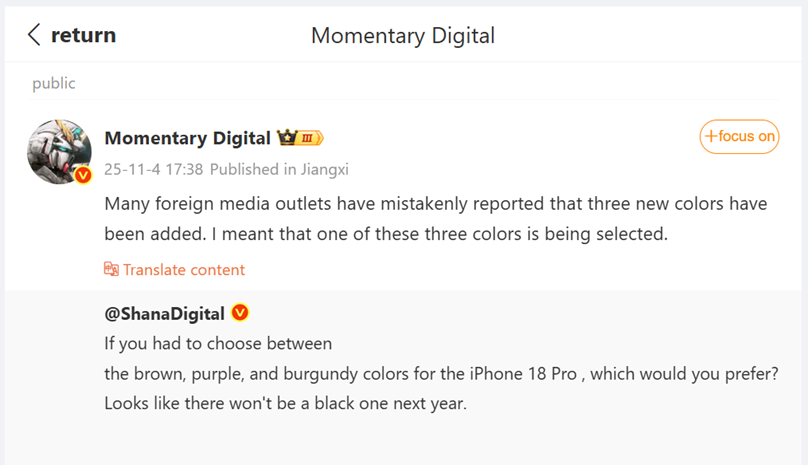Click the quoted line about no black one
The width and height of the screenshot is (808, 465).
[285, 404]
